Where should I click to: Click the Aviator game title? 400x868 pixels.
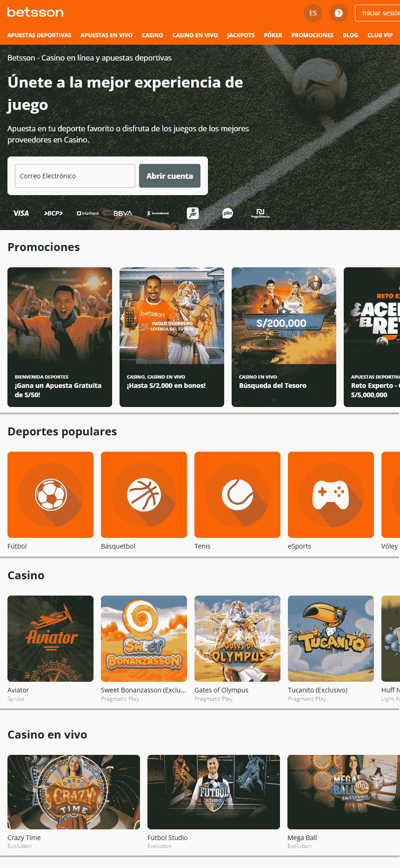(18, 690)
